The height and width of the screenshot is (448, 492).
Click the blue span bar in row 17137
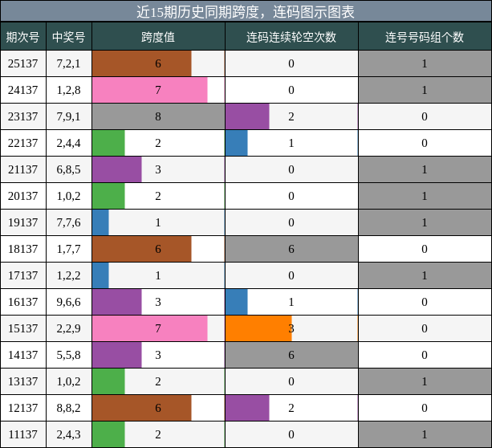pyautogui.click(x=100, y=275)
